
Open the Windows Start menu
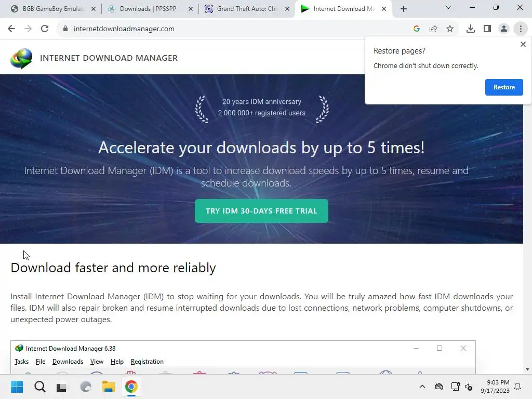click(17, 387)
